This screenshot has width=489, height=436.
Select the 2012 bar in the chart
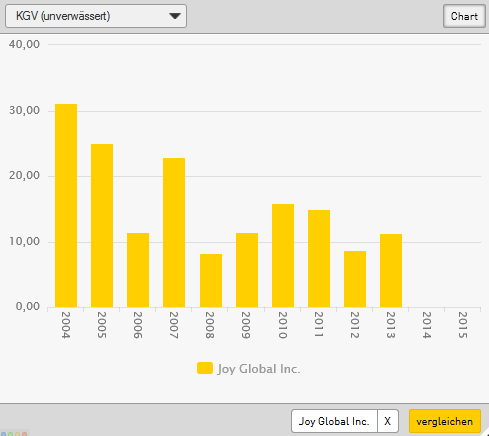[x=355, y=279]
